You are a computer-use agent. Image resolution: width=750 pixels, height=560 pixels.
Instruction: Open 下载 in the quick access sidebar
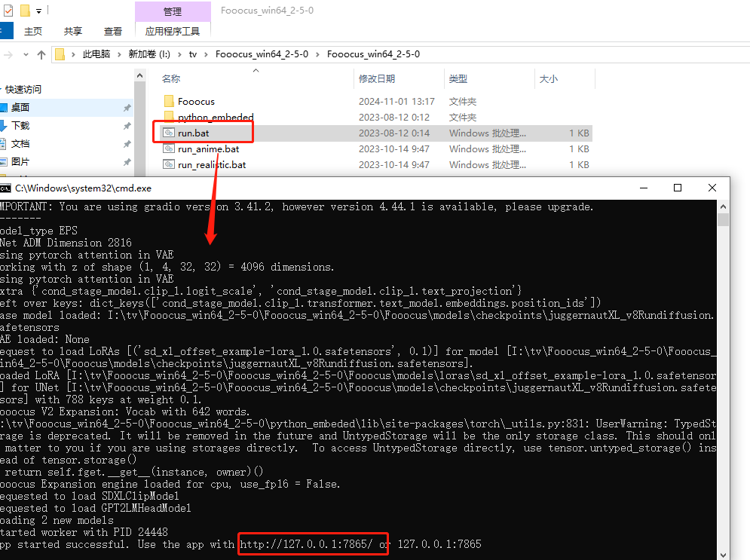tap(20, 126)
